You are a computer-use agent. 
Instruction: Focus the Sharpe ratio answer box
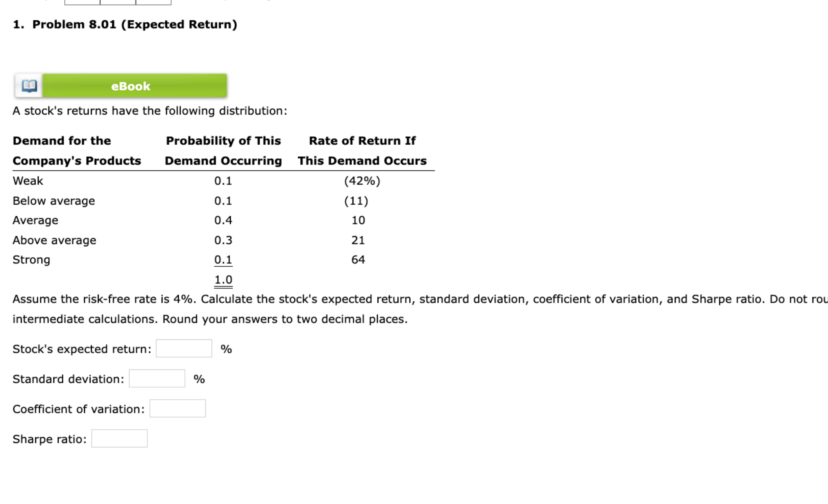tap(119, 438)
